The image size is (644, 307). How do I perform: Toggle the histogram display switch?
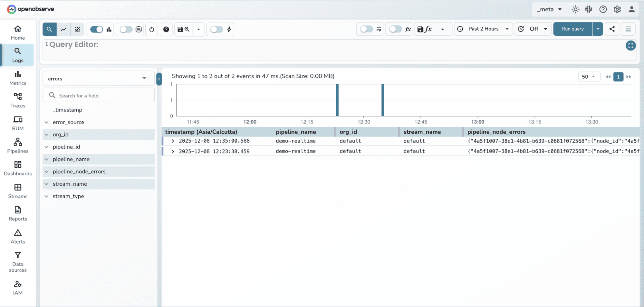tap(96, 29)
